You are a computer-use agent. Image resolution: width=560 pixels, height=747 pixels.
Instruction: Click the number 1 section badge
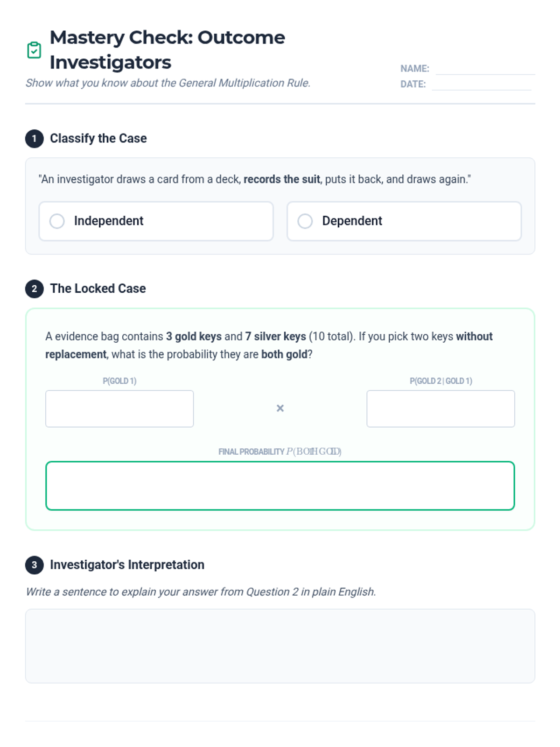coord(34,139)
